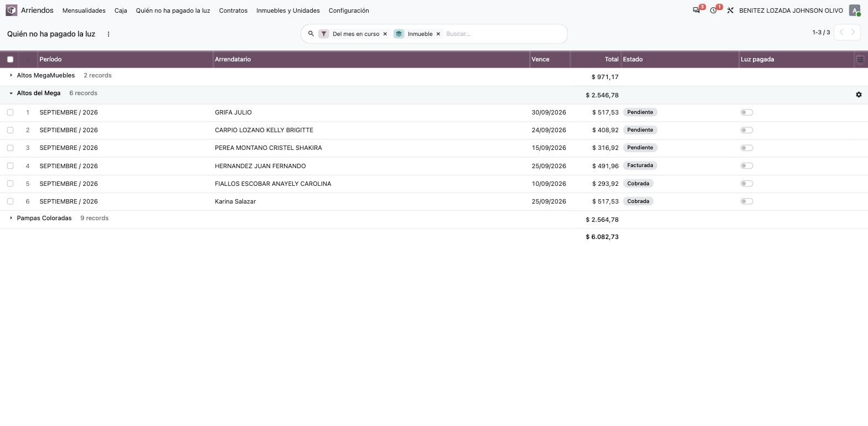Open the optional columns adjust icon
This screenshot has width=868, height=426.
[x=860, y=59]
